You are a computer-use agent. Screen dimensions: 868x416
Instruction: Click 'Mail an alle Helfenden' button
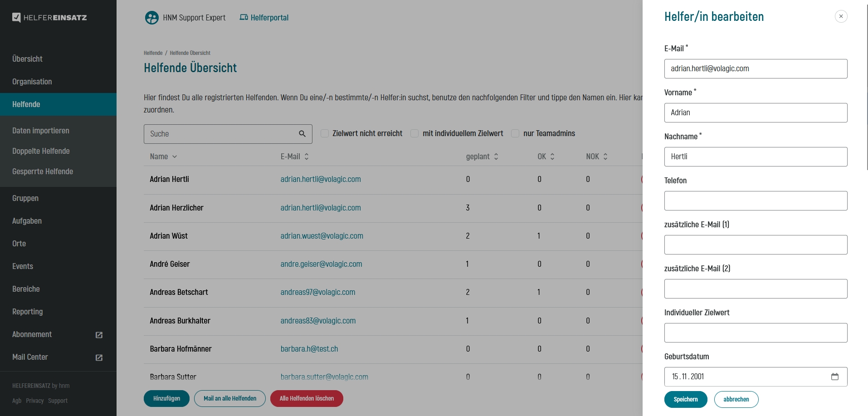coord(229,398)
